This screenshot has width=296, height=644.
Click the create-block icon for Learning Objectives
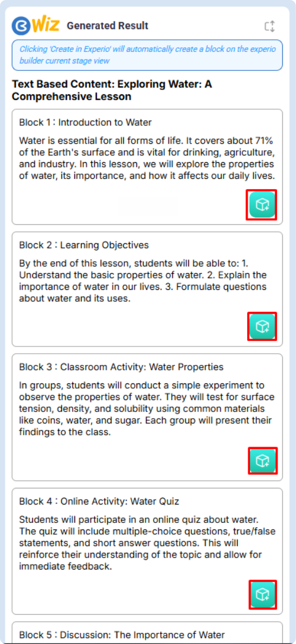(261, 326)
